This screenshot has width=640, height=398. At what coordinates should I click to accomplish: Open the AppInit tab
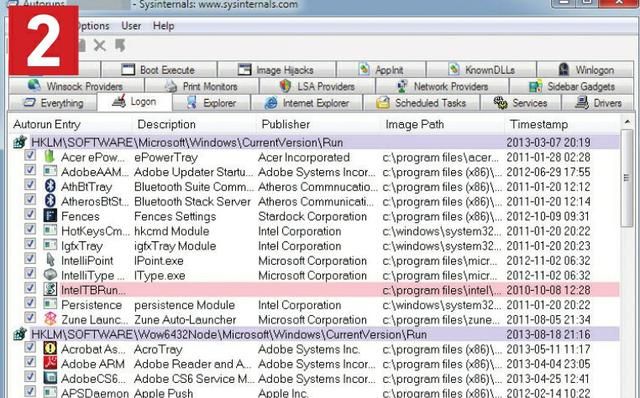point(381,69)
